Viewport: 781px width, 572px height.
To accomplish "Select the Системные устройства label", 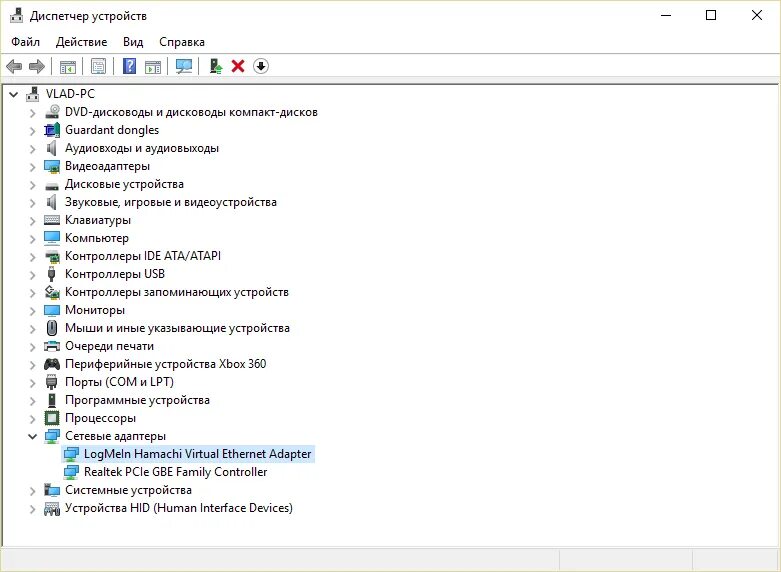I will (128, 490).
